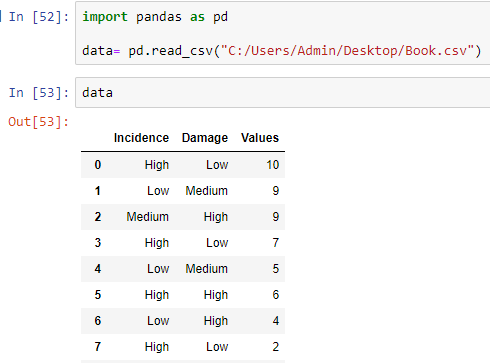Click the value 2 in row 7
This screenshot has height=363, width=490.
coord(276,347)
